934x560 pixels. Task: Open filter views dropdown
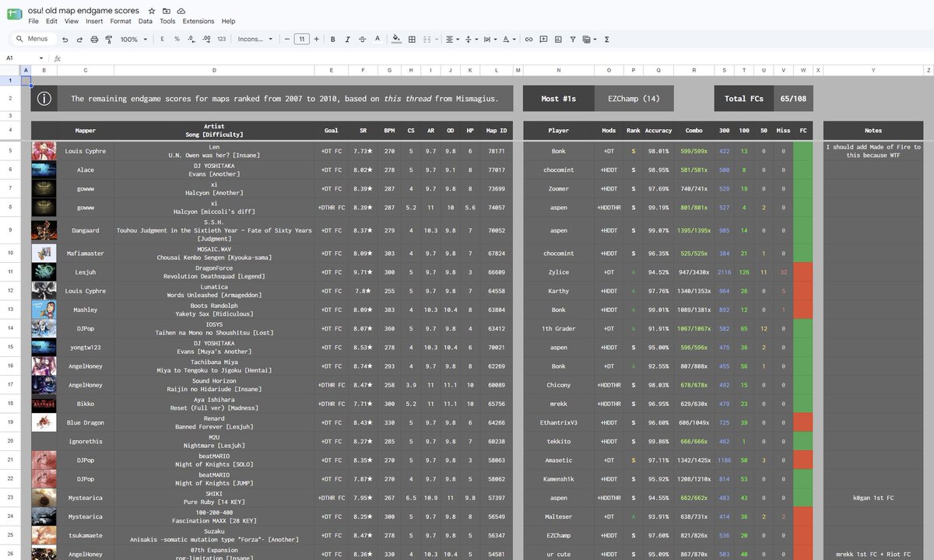(x=590, y=39)
